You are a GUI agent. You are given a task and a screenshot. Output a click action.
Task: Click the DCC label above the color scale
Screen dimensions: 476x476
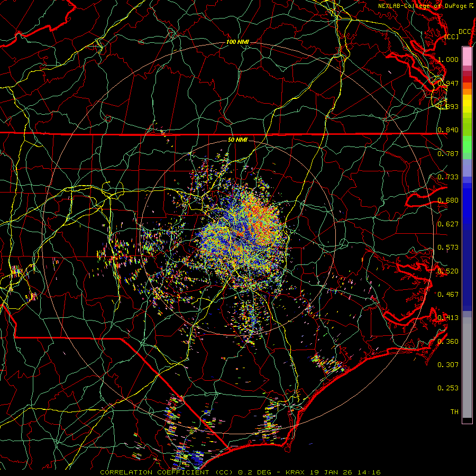(x=464, y=32)
